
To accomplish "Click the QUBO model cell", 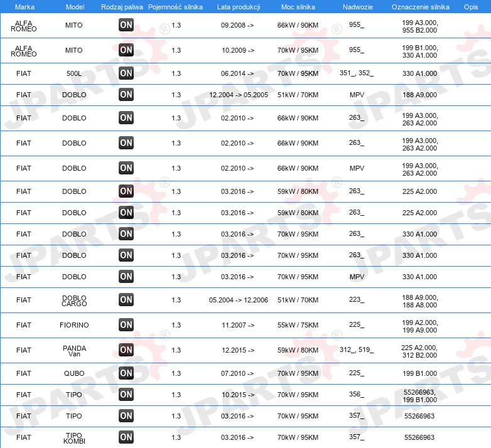I will (x=74, y=373).
